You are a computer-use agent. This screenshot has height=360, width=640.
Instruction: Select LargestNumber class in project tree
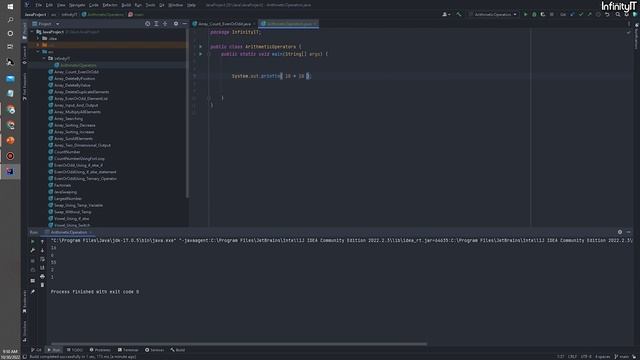coord(68,198)
